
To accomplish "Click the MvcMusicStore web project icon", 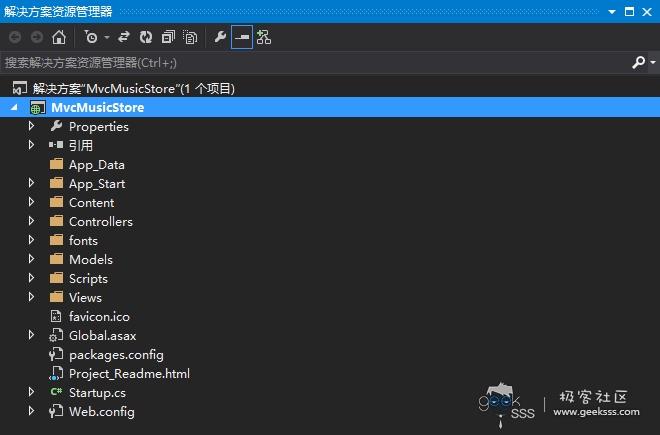I will coord(37,108).
